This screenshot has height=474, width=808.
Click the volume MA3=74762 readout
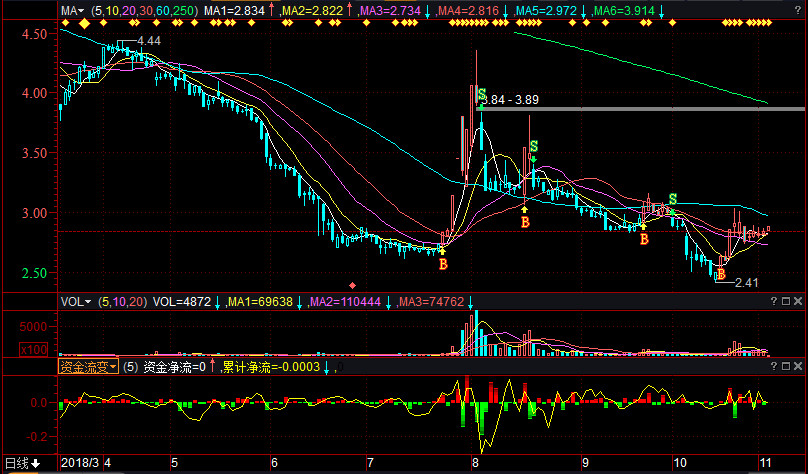tap(431, 302)
